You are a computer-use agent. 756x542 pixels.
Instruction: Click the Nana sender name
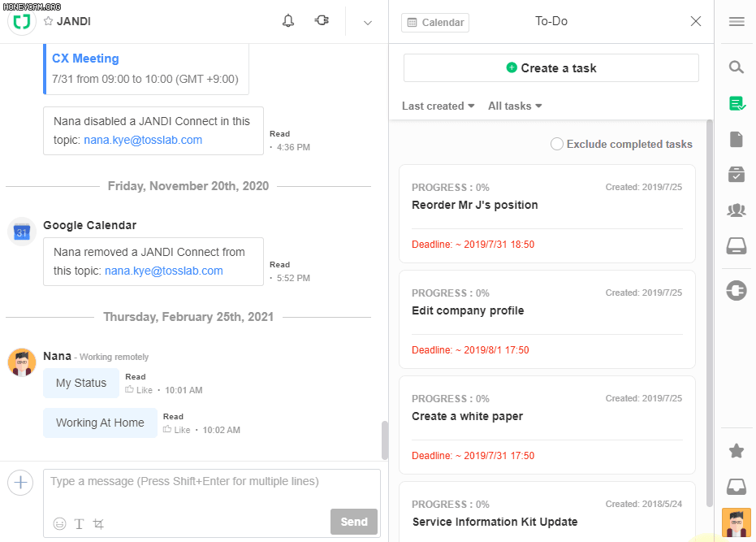click(x=58, y=356)
